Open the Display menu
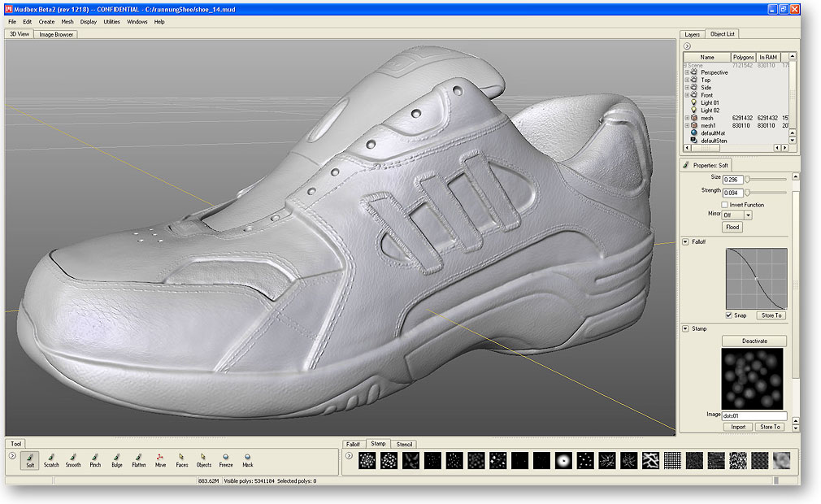The width and height of the screenshot is (821, 504). [89, 22]
